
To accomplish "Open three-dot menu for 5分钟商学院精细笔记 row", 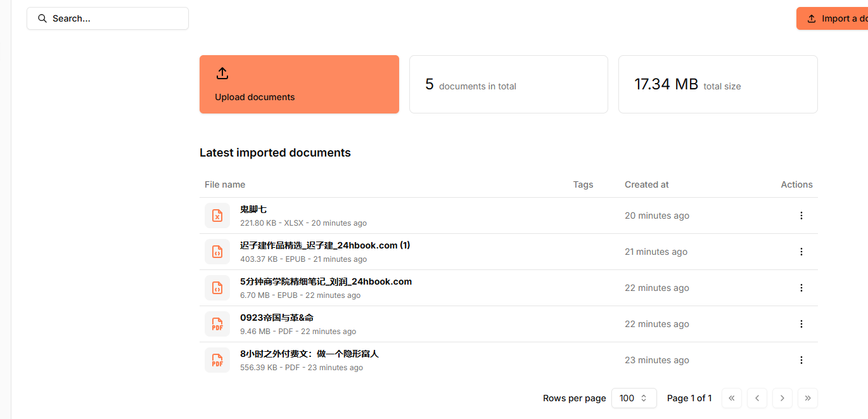I will 801,288.
